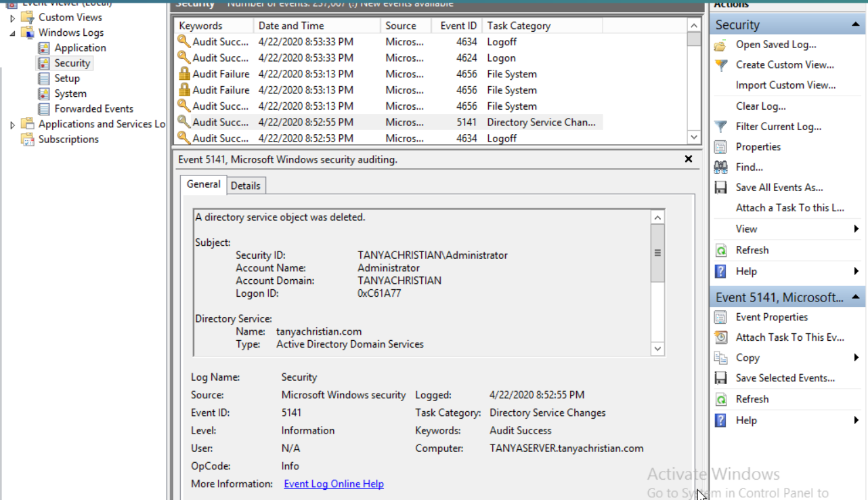Click the event description scrollbar up arrow
This screenshot has height=500, width=868.
pos(657,217)
